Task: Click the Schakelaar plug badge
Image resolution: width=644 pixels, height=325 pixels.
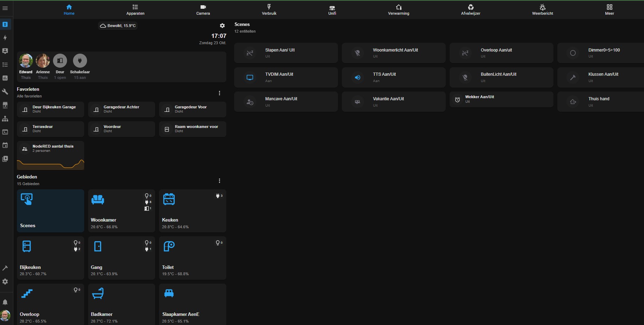Action: (x=80, y=61)
